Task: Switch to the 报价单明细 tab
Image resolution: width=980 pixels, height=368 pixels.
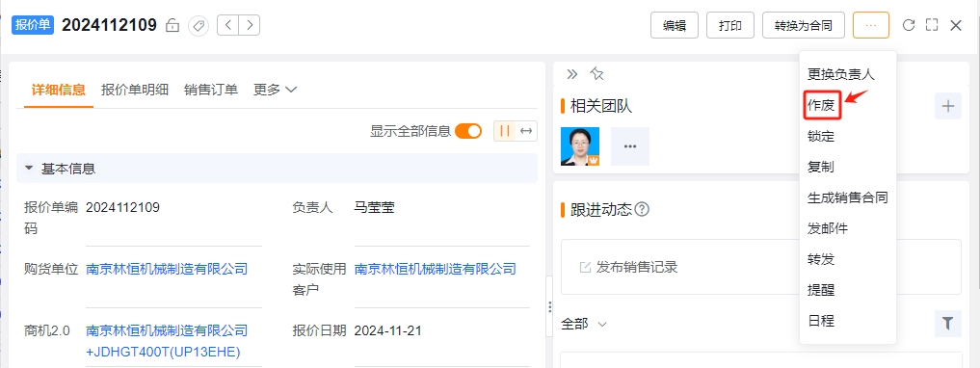Action: (x=135, y=90)
